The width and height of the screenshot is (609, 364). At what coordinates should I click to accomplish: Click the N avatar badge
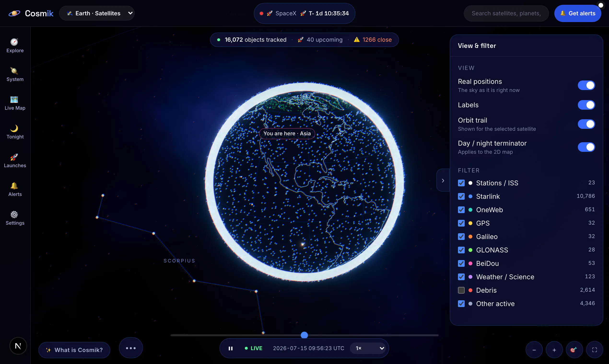coord(18,346)
